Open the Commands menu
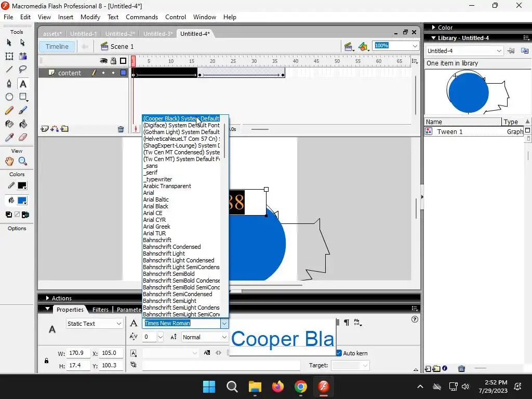This screenshot has height=399, width=532. 142,17
